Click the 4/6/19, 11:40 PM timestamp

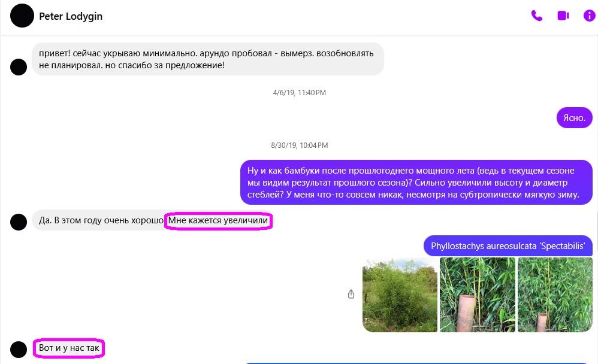tap(299, 93)
